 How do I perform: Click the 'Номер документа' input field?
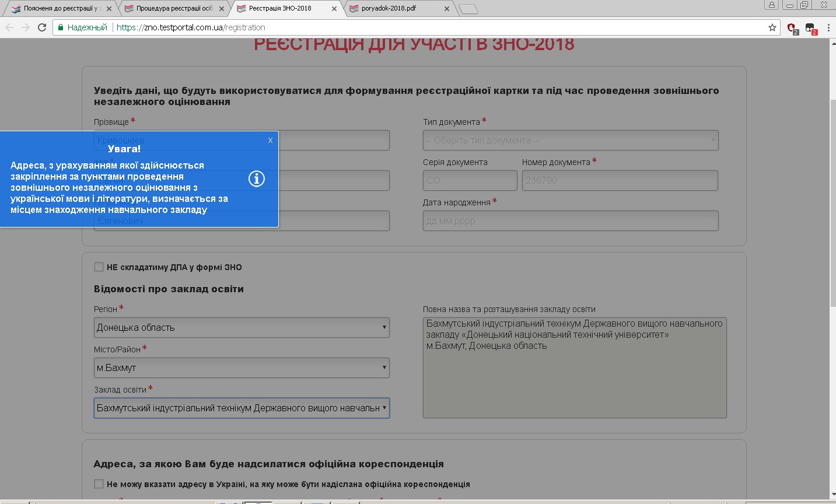620,180
